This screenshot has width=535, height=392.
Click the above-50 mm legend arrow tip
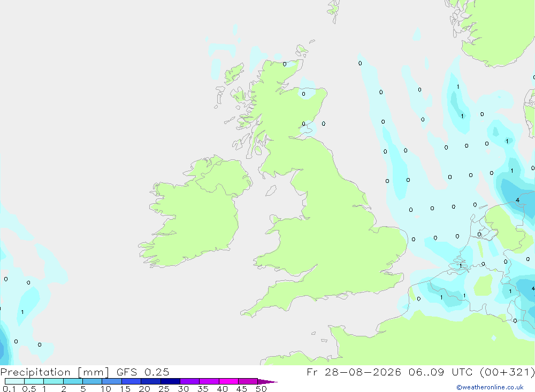pos(267,382)
